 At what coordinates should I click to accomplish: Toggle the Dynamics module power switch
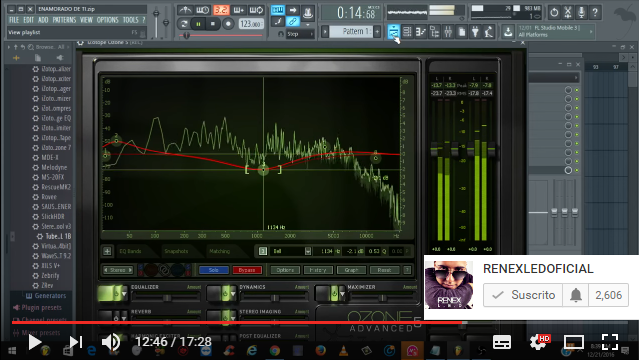click(x=225, y=294)
